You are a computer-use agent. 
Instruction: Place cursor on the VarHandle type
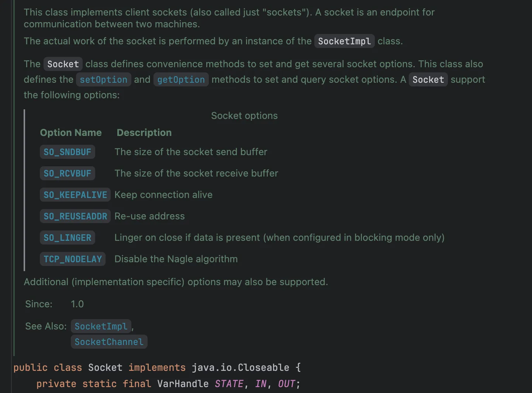pyautogui.click(x=183, y=384)
